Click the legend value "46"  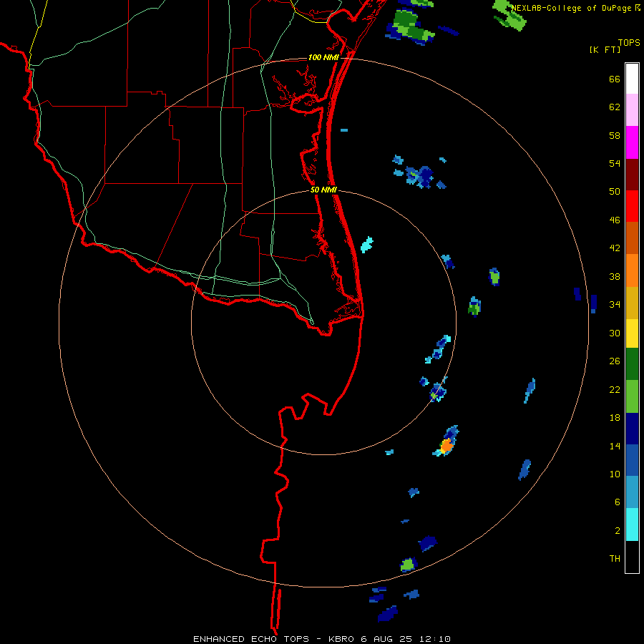click(615, 220)
